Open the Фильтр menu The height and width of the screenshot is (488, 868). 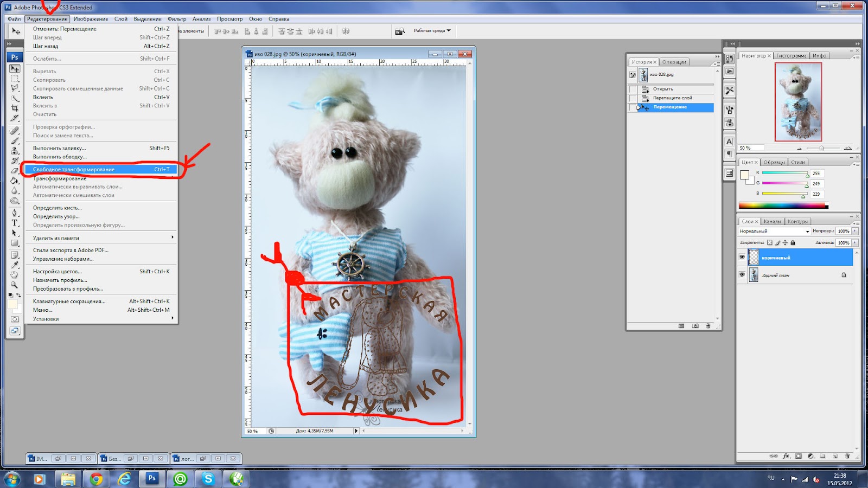(x=177, y=19)
